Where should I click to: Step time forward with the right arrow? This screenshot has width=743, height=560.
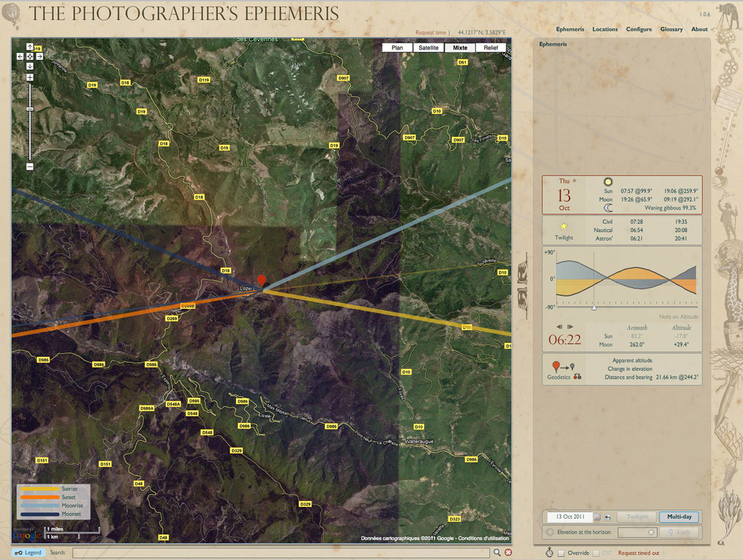(570, 327)
